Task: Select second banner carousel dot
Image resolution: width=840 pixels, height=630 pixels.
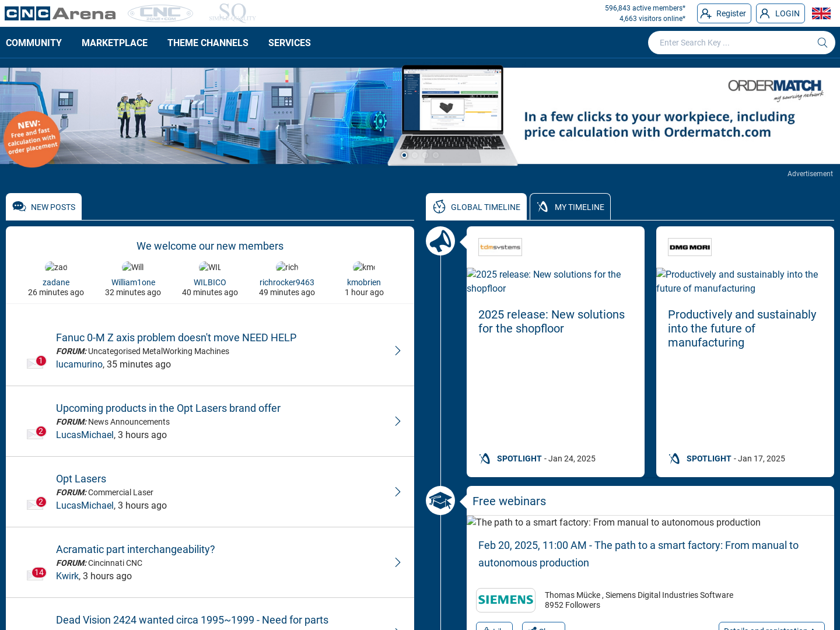Action: 415,155
